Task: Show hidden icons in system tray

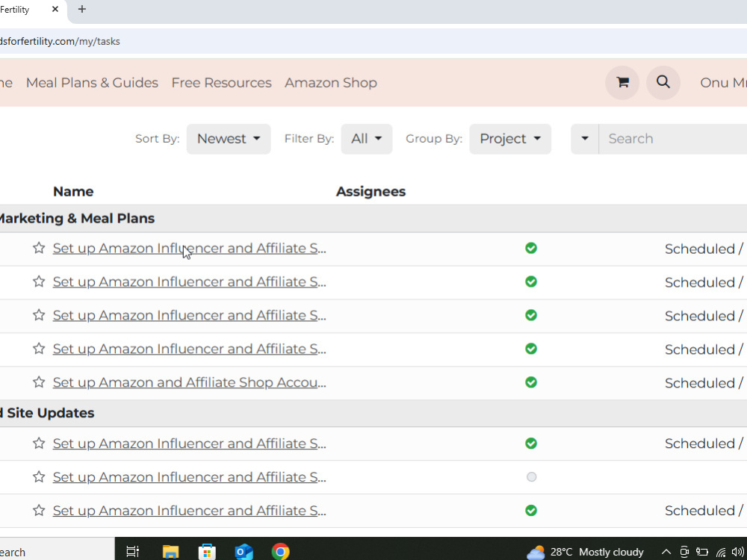Action: (666, 553)
